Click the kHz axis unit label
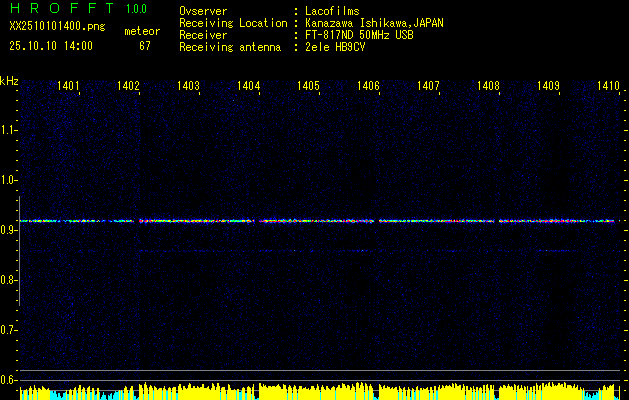 point(9,81)
